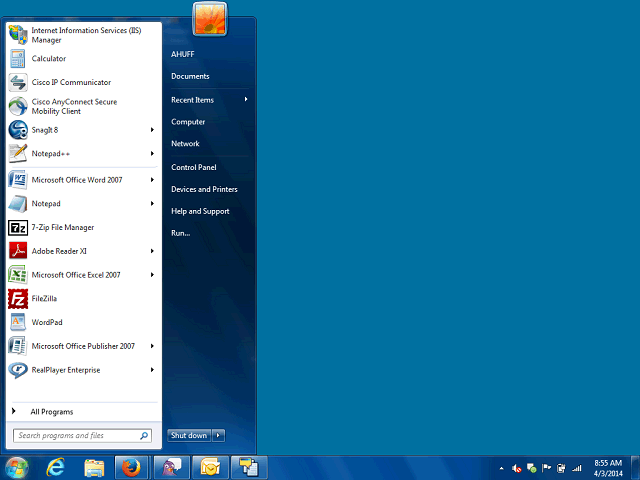Click the Search programs and files box
Viewport: 640px width, 480px height.
pyautogui.click(x=82, y=436)
